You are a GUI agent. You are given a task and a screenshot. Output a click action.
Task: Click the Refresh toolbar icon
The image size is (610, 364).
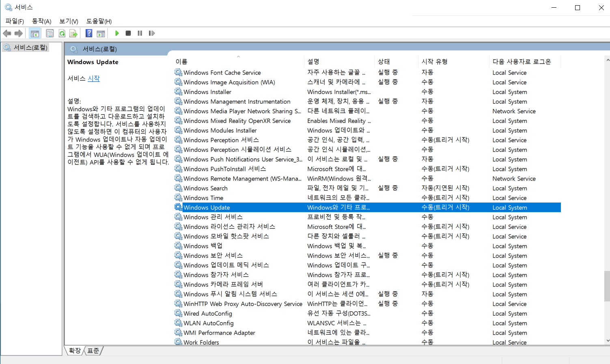click(62, 33)
